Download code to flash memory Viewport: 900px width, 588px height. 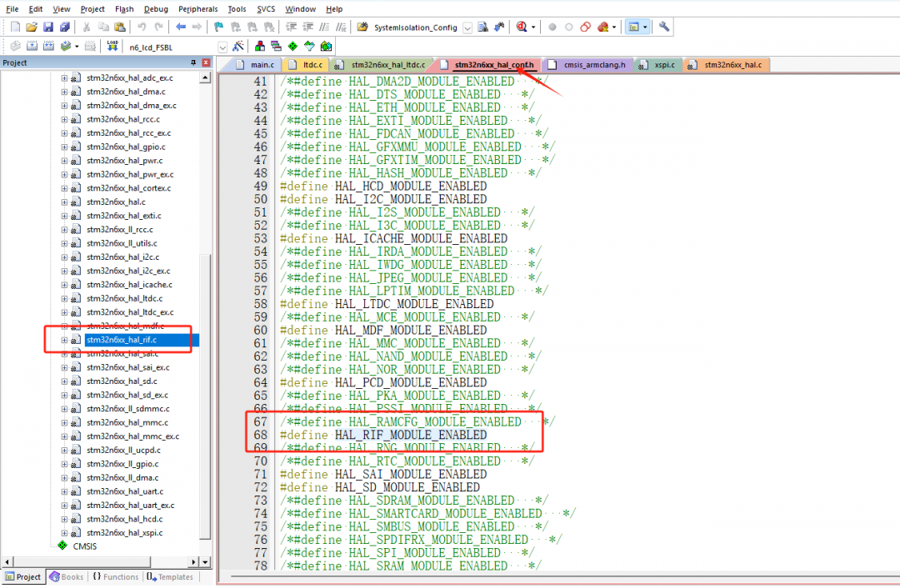click(112, 47)
